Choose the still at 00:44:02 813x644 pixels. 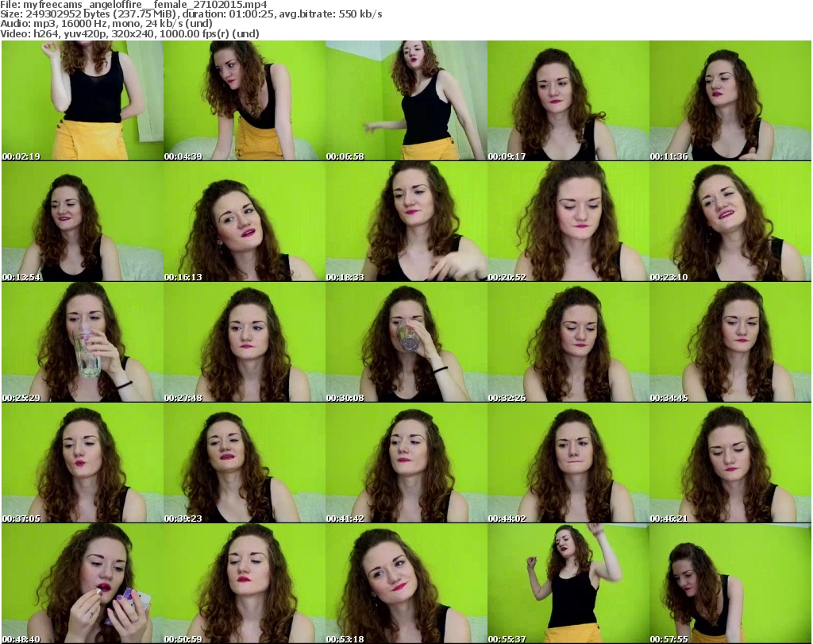568,463
